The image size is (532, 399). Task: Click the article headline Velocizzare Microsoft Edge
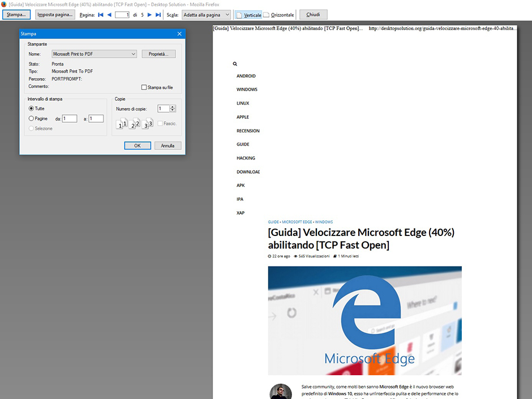pos(361,238)
